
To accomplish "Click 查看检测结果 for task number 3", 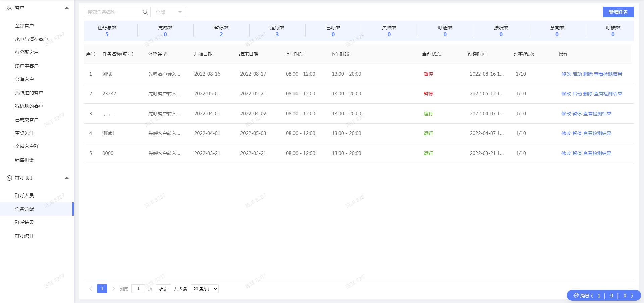I will 597,114.
